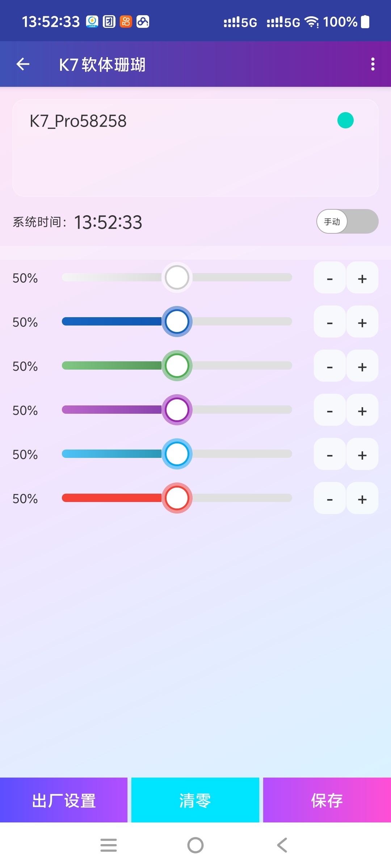Tap the 保存 save button
The height and width of the screenshot is (868, 391).
click(x=327, y=800)
